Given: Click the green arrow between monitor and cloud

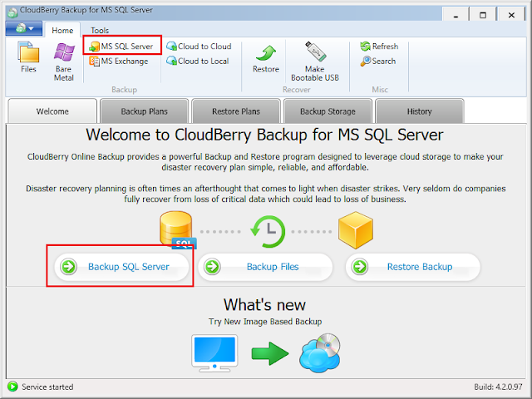Looking at the screenshot, I should 270,353.
